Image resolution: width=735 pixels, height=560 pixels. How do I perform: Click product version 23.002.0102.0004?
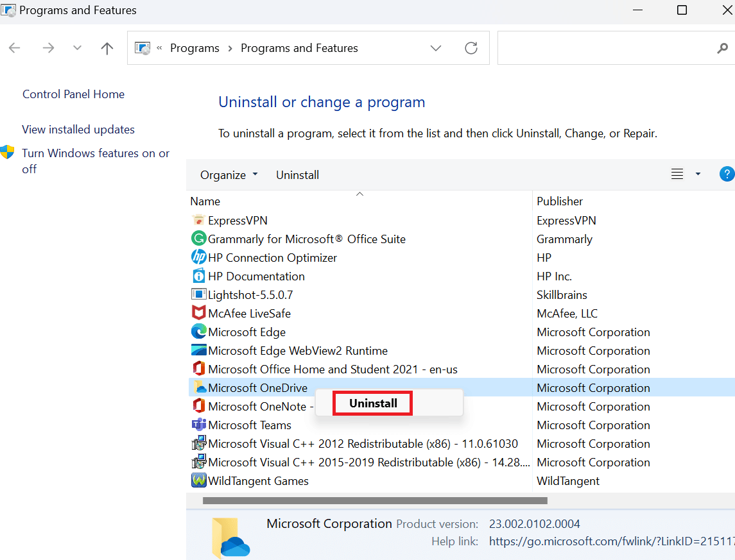(534, 524)
